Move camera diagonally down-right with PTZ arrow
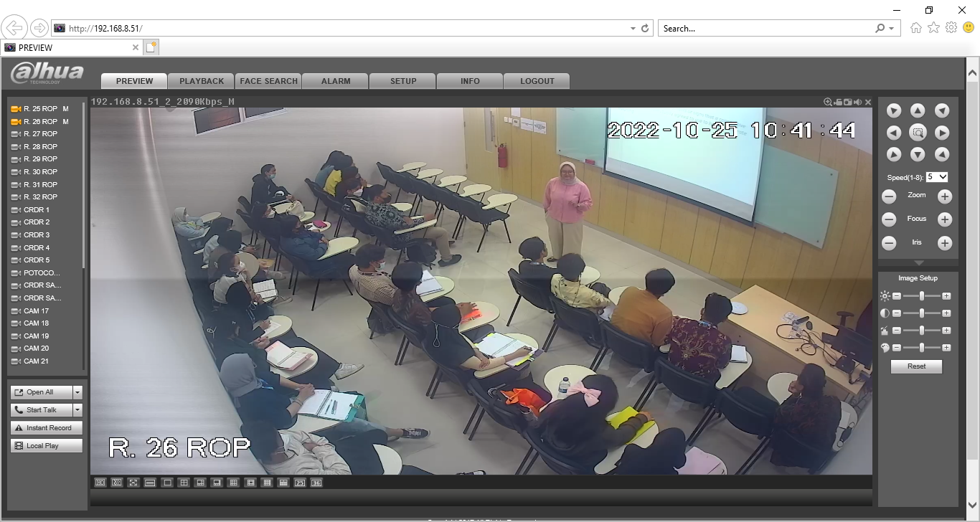The width and height of the screenshot is (980, 522). tap(942, 154)
